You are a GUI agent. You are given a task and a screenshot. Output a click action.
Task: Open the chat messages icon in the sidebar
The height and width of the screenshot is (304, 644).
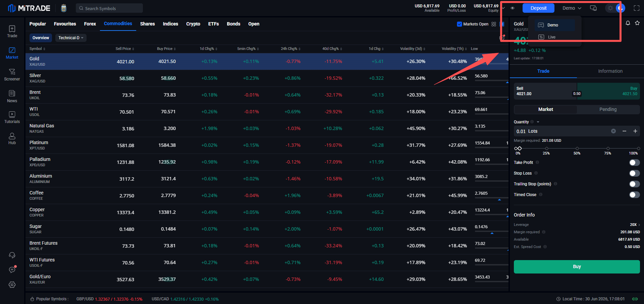click(x=12, y=269)
